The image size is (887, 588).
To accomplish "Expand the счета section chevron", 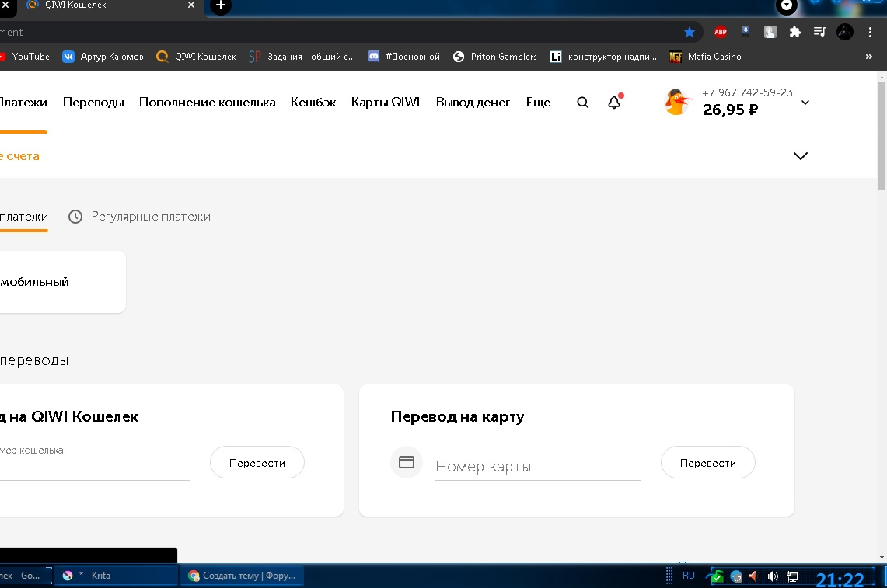I will pos(801,156).
